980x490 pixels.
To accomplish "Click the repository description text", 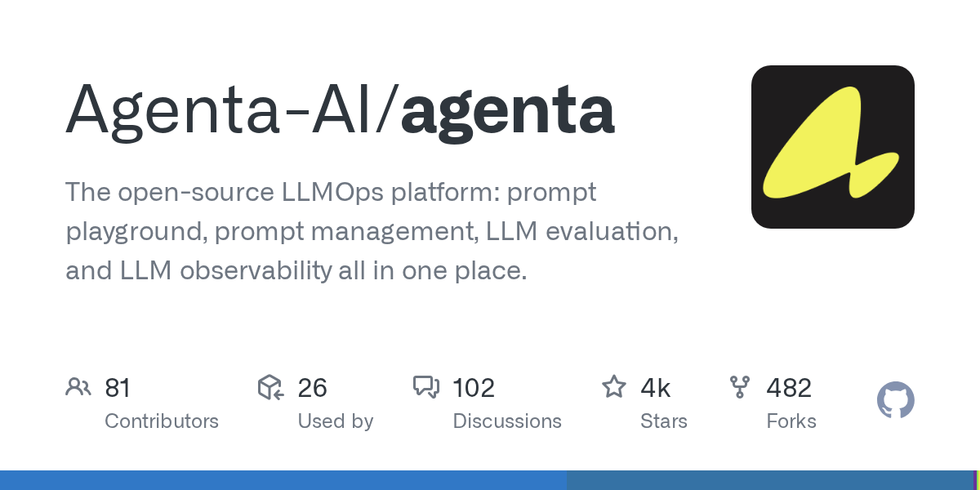I will click(x=372, y=231).
